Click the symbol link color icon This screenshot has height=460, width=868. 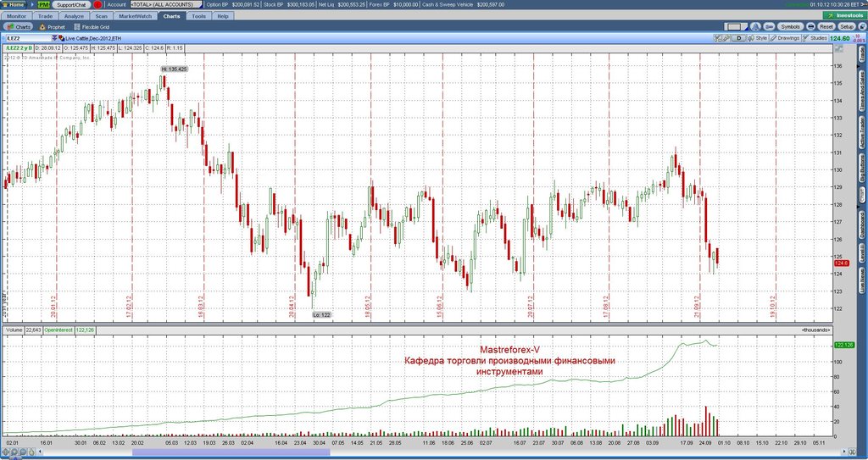click(x=61, y=38)
